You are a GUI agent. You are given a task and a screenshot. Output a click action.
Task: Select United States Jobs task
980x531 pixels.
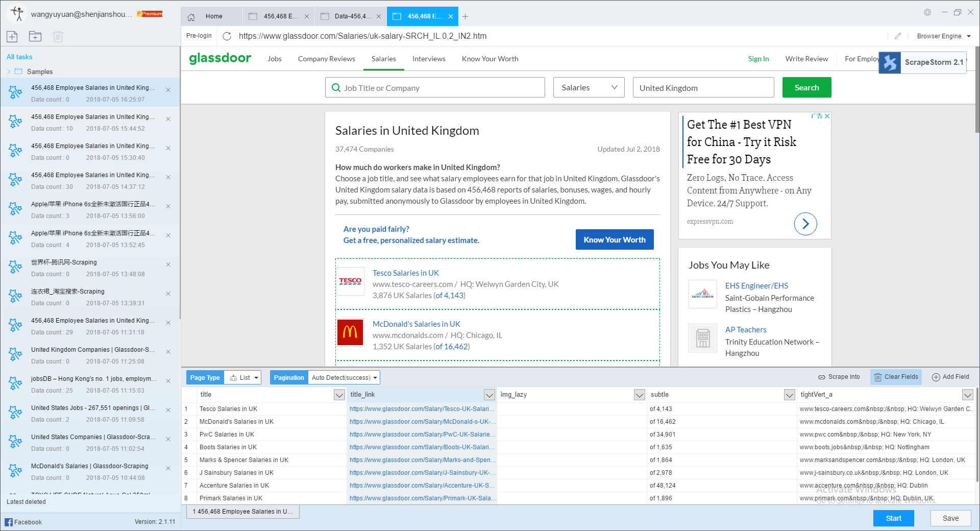90,413
